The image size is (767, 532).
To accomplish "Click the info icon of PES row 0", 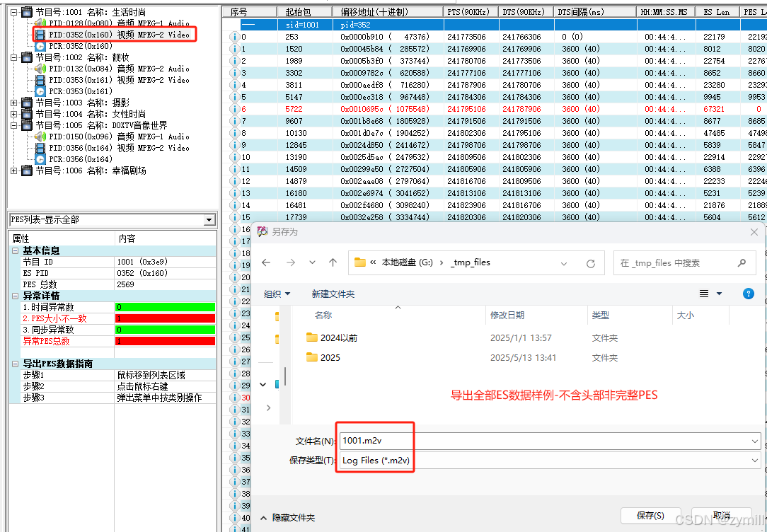I will point(234,37).
